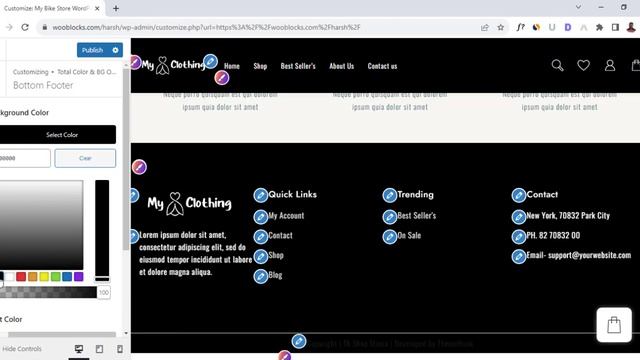Click the pink pencil above the footer logo
This screenshot has width=640, height=360.
coord(139,167)
